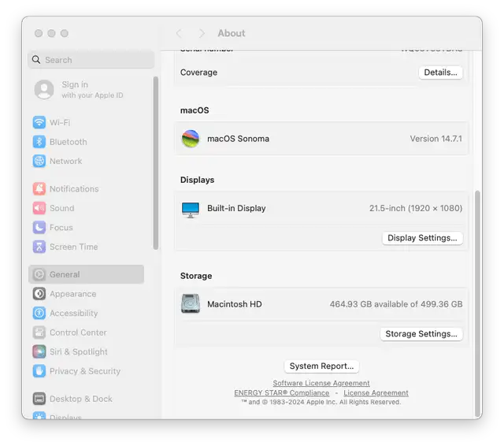Click the macOS Sonoma logo icon
The image size is (504, 446).
191,139
